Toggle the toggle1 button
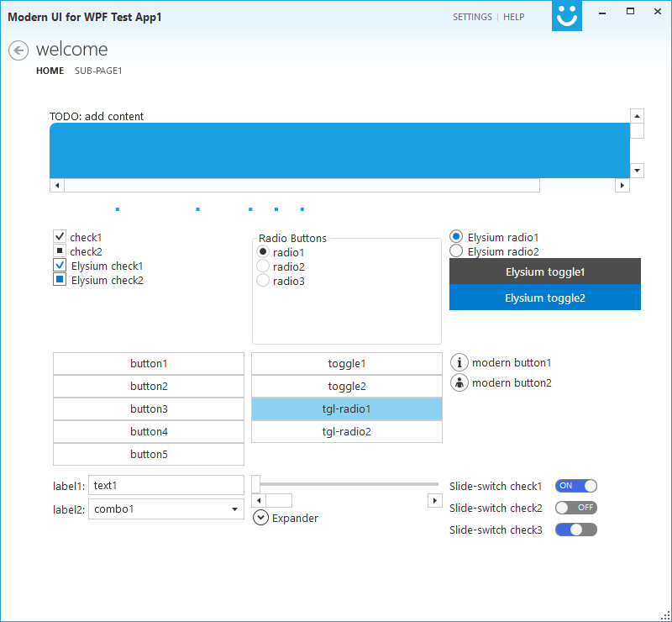 (347, 364)
